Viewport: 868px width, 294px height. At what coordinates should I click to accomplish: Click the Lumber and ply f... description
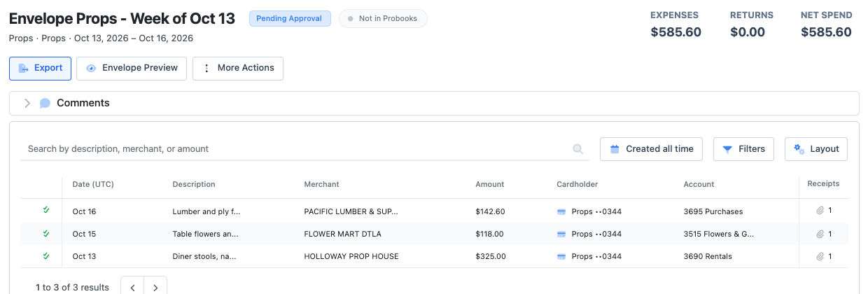206,211
